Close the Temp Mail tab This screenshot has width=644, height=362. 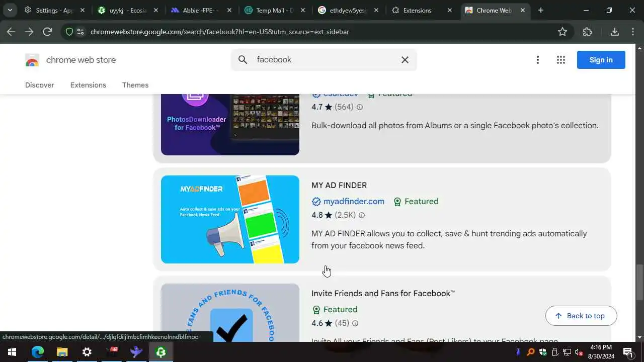pos(302,10)
